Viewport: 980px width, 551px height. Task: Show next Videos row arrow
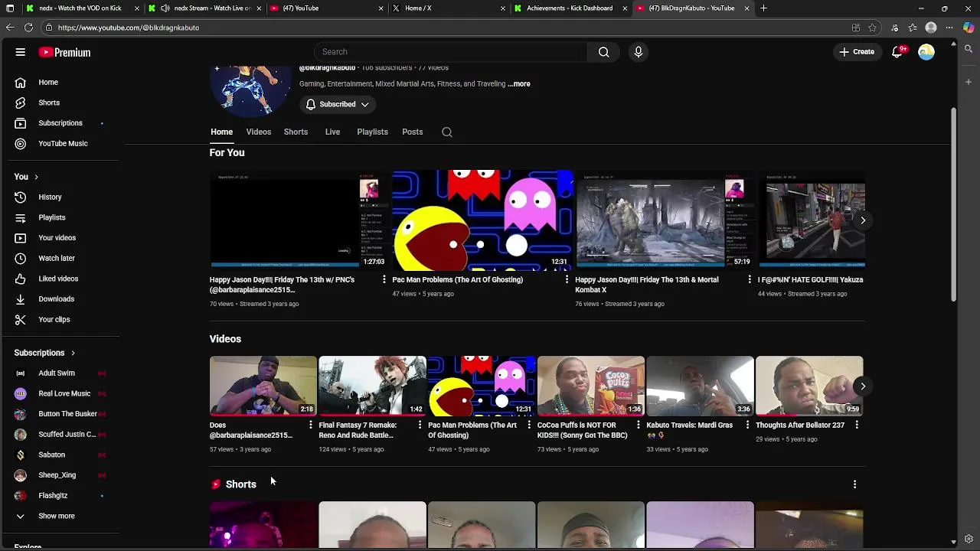(862, 386)
